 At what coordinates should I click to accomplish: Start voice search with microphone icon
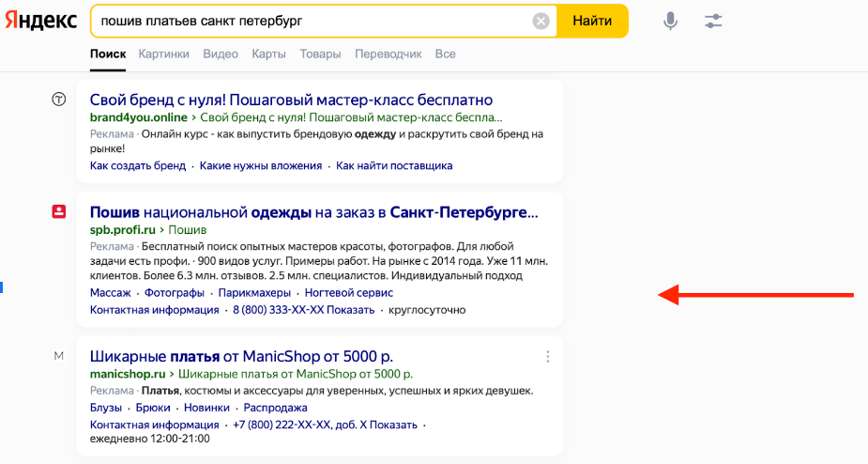click(670, 21)
